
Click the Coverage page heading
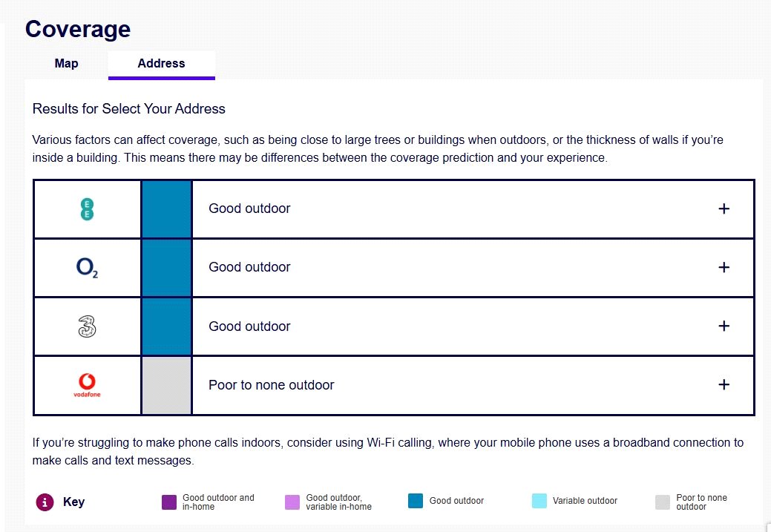(x=78, y=29)
